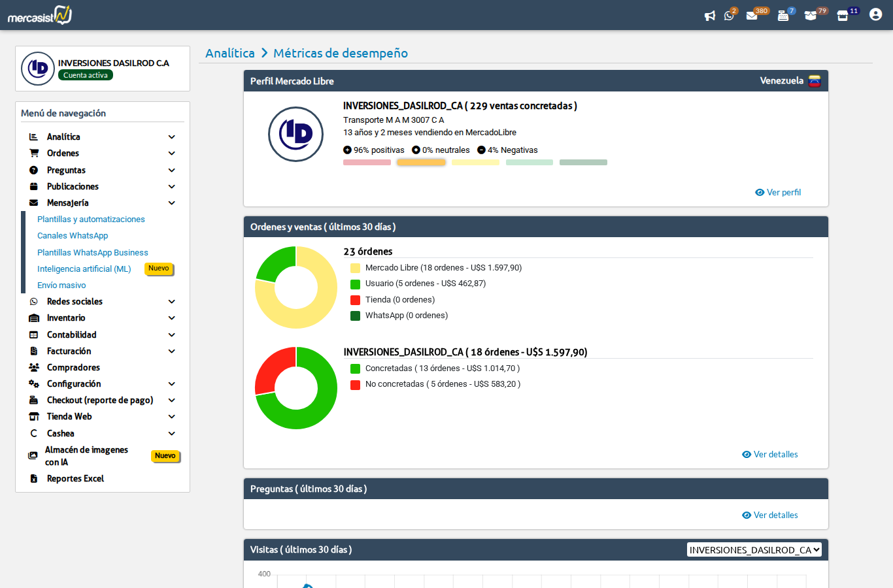This screenshot has width=893, height=588.
Task: Click the cash register icon in header
Action: pyautogui.click(x=783, y=16)
